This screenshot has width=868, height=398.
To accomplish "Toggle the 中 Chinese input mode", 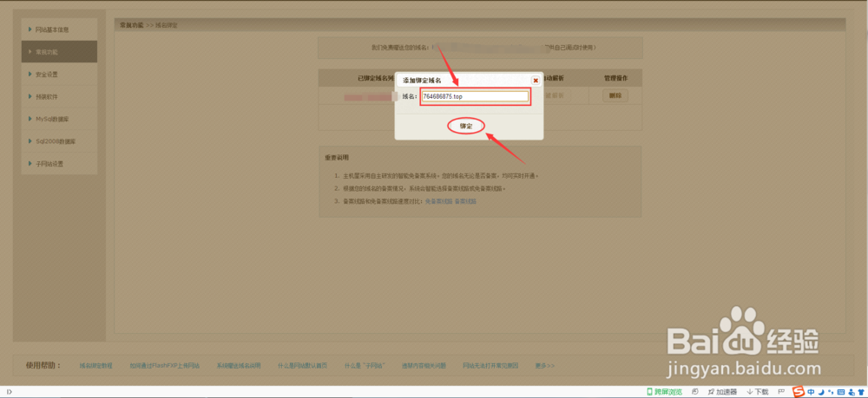I will pos(811,392).
